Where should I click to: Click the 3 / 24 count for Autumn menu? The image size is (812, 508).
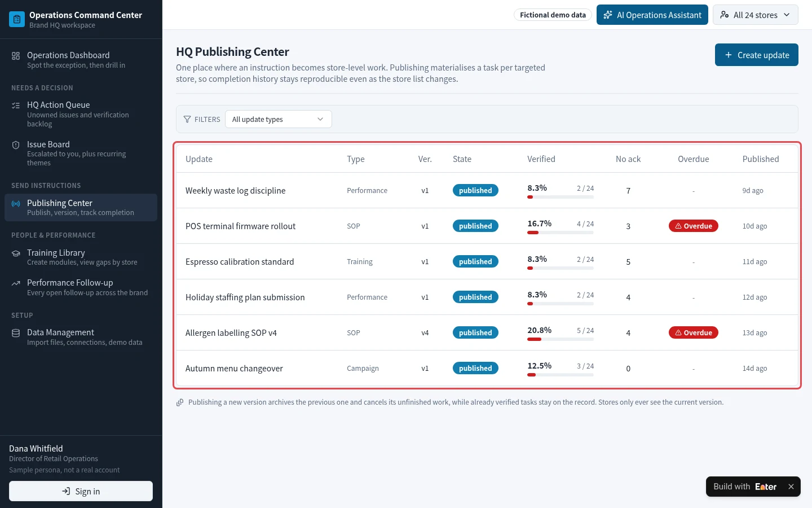585,366
